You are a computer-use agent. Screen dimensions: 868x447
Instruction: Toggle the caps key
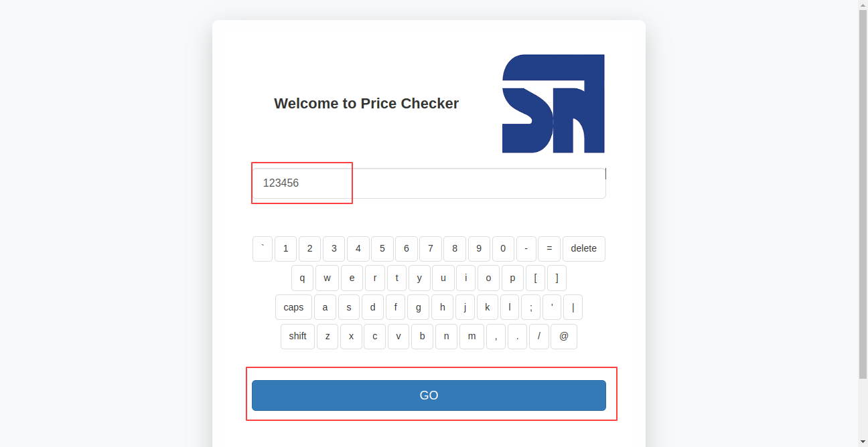tap(293, 307)
